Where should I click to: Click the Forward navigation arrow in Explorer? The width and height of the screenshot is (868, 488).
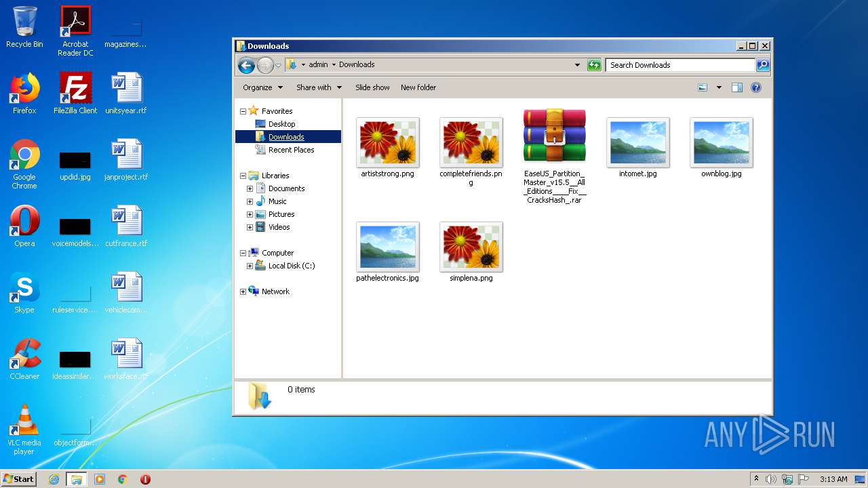coord(264,65)
